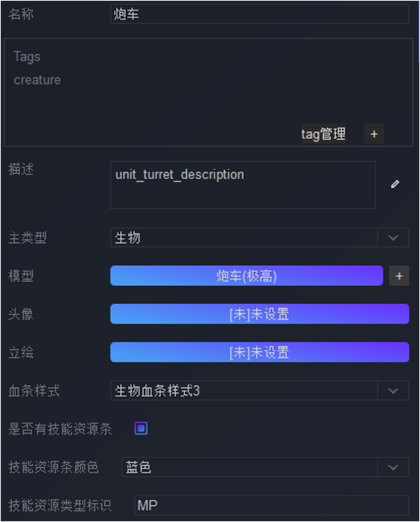Click 头像 [未]未设置 button
This screenshot has width=420, height=522.
[260, 314]
